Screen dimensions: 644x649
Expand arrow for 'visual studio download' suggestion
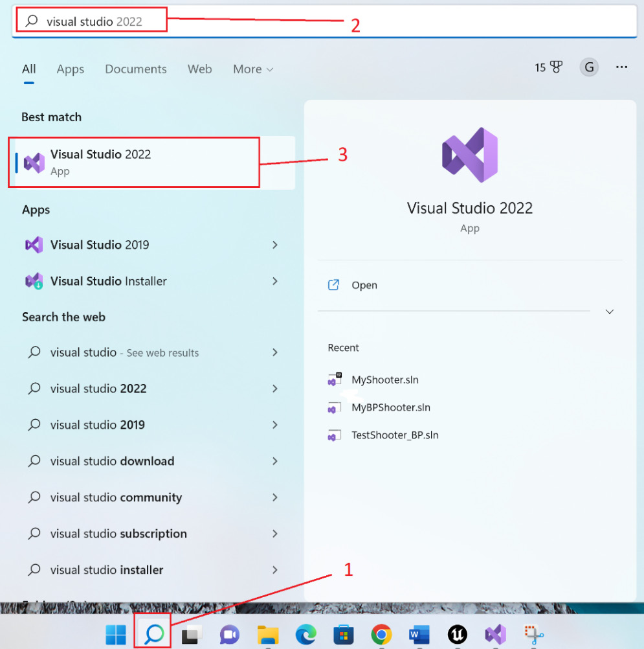coord(275,461)
